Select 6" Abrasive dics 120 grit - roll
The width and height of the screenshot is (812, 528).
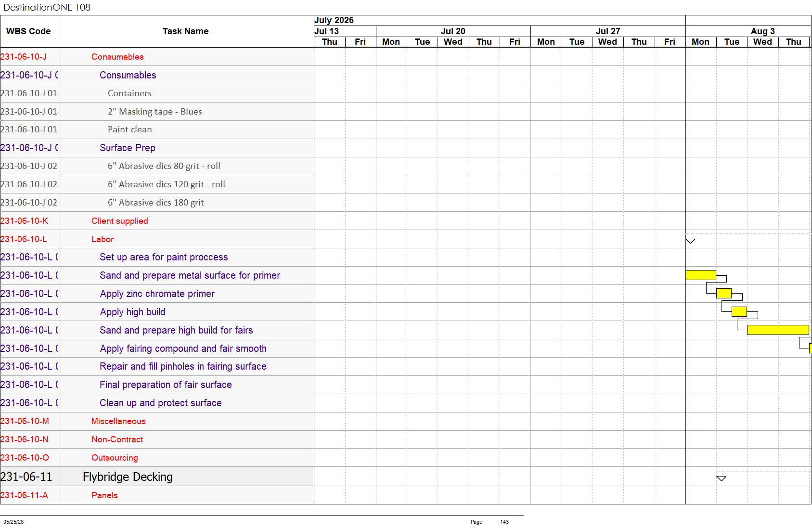[157, 184]
